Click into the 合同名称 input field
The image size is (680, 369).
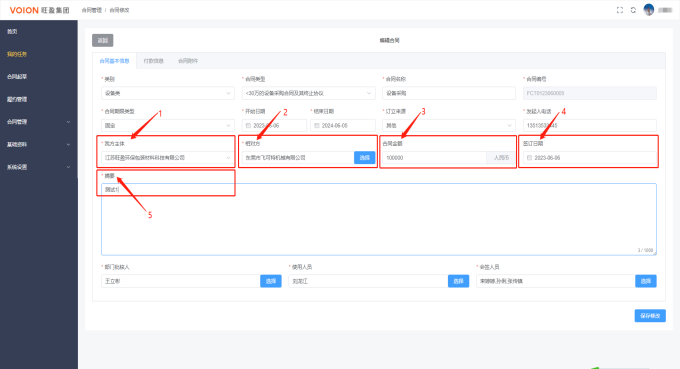click(x=449, y=93)
